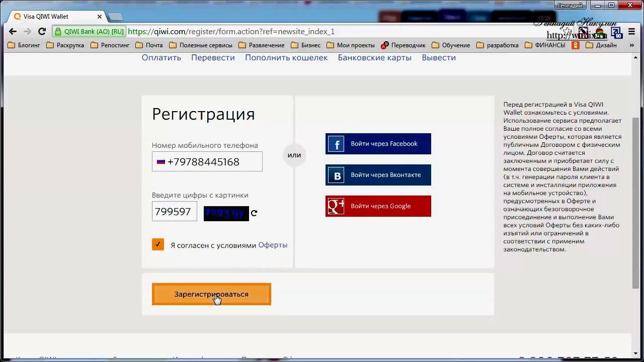Select the Вывести menu item
The image size is (644, 362).
click(x=439, y=57)
